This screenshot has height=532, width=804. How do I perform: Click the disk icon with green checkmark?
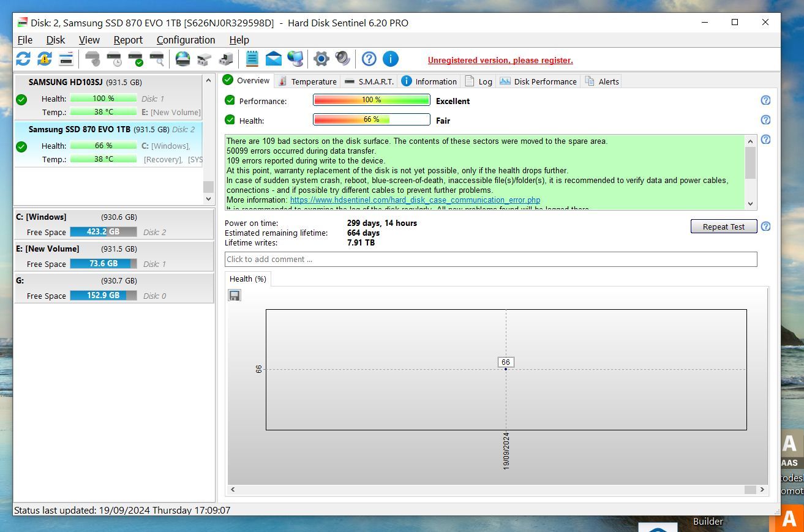coord(135,59)
